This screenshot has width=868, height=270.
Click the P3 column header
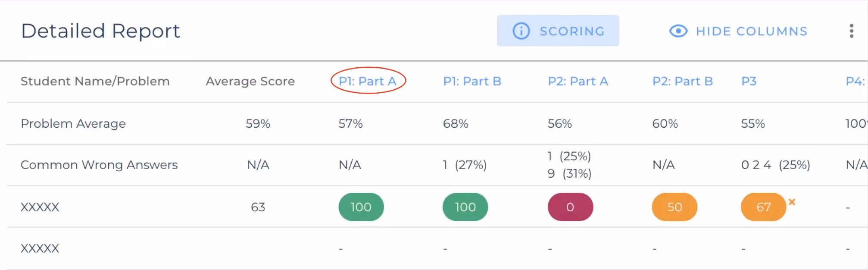749,81
